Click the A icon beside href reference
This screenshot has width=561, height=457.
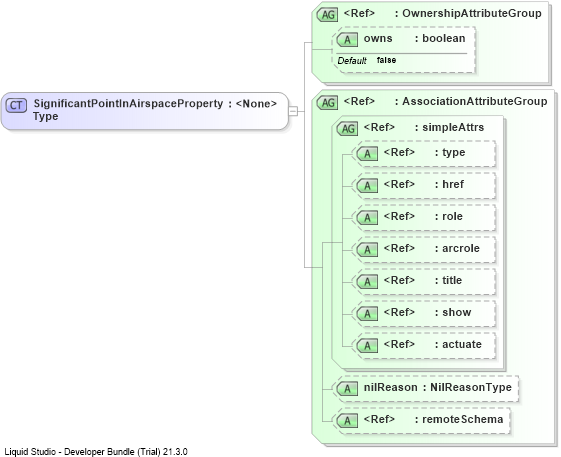coord(367,186)
